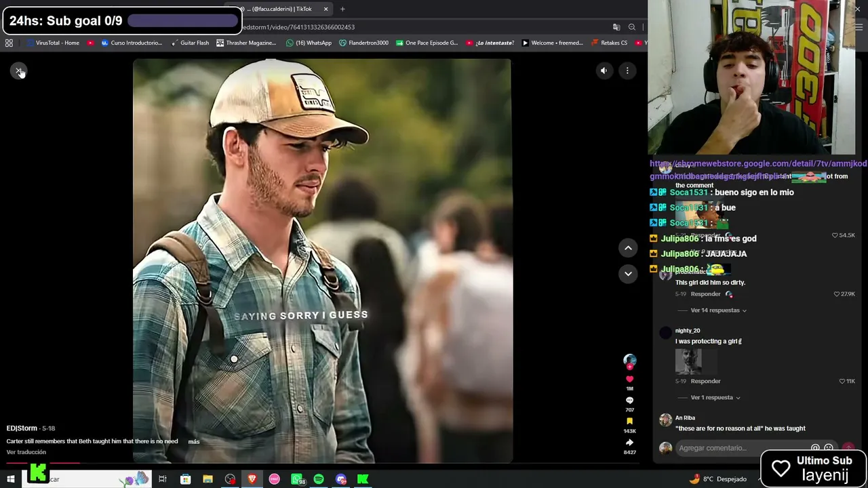Open An Riba's profile from username
Screen dimensions: 868x488
coord(685,418)
